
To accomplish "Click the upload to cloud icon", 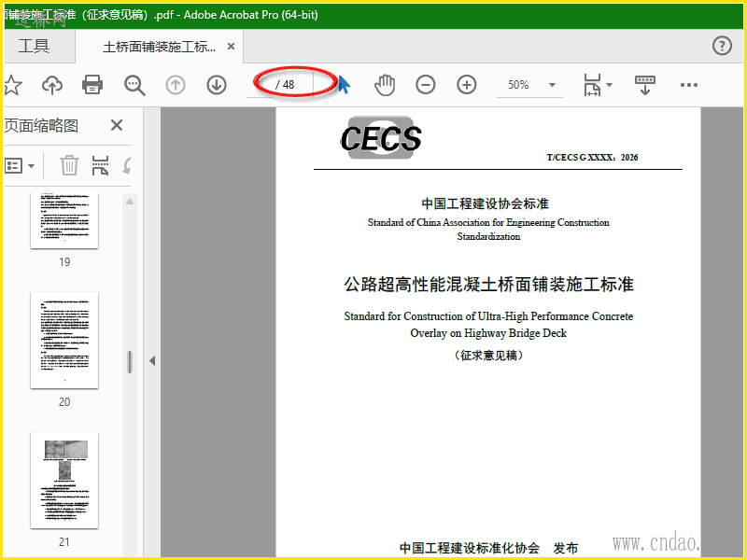I will pos(52,85).
